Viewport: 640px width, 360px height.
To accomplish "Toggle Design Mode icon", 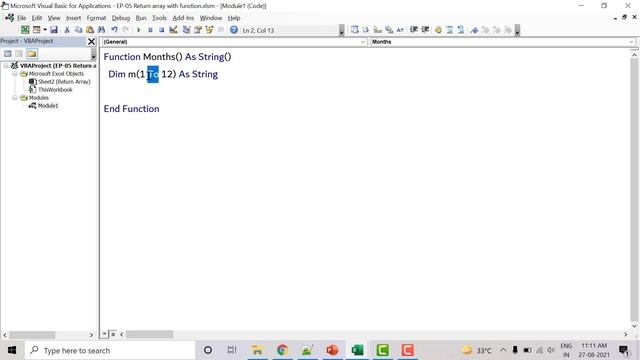I will pyautogui.click(x=173, y=30).
